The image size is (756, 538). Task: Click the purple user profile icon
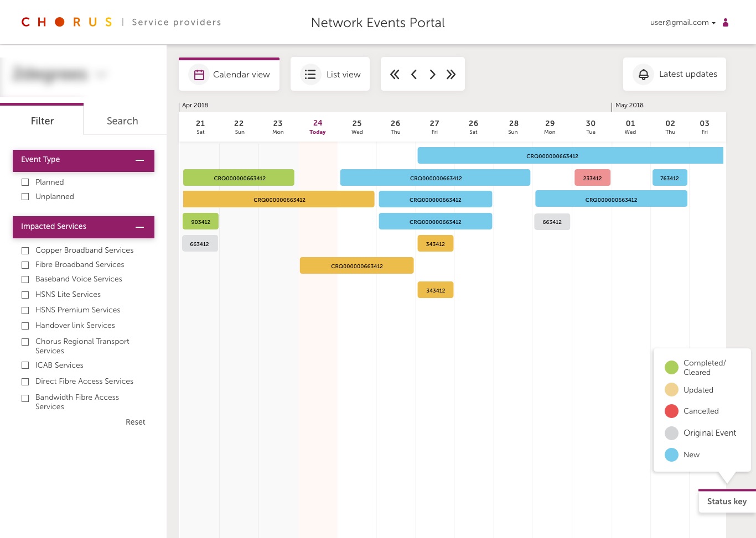[726, 22]
